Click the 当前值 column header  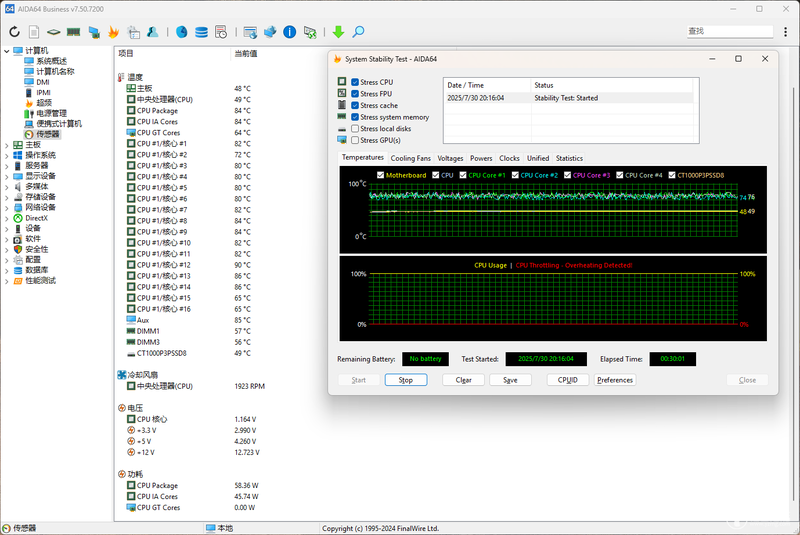tap(245, 53)
